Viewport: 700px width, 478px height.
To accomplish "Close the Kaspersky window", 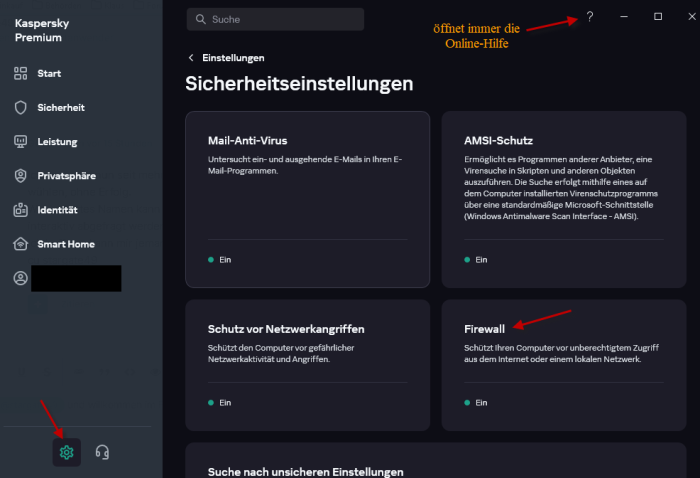I will click(x=692, y=17).
